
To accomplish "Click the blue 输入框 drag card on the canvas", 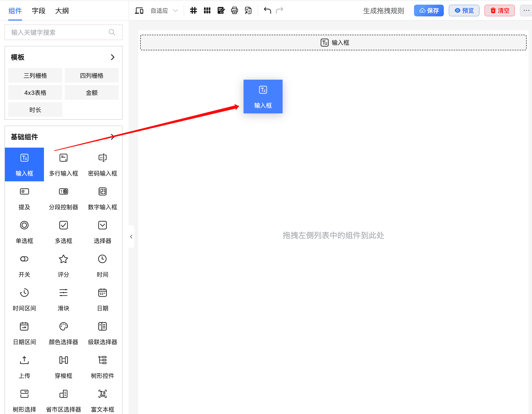I will (263, 97).
